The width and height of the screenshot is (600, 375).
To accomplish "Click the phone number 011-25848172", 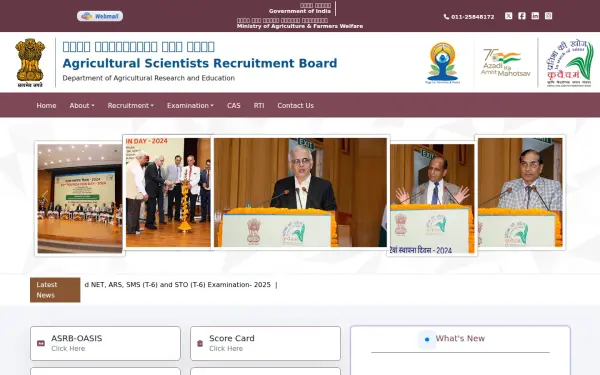I will pos(473,17).
